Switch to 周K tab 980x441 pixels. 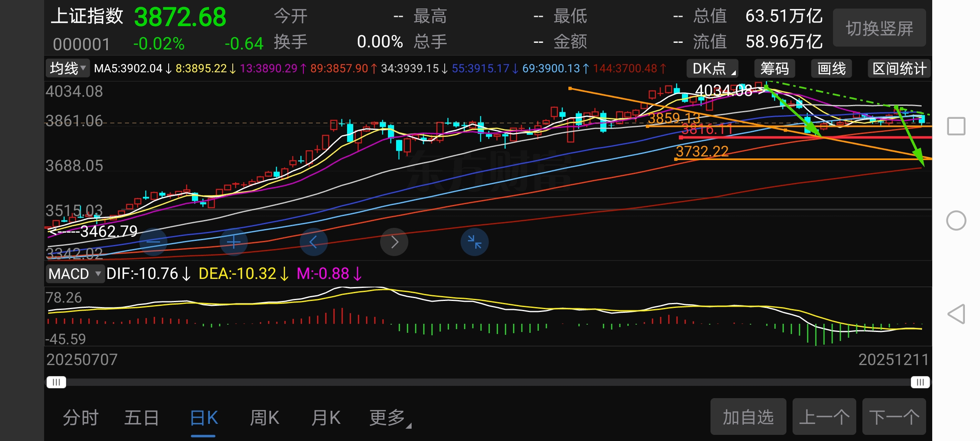pos(265,418)
